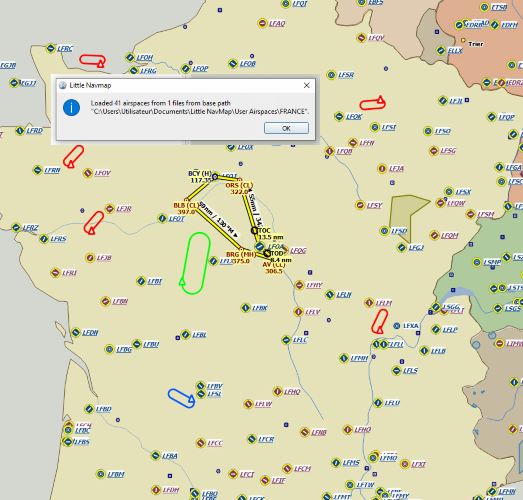This screenshot has height=500, width=523.
Task: Click the LFLM airport label
Action: pyautogui.click(x=384, y=303)
